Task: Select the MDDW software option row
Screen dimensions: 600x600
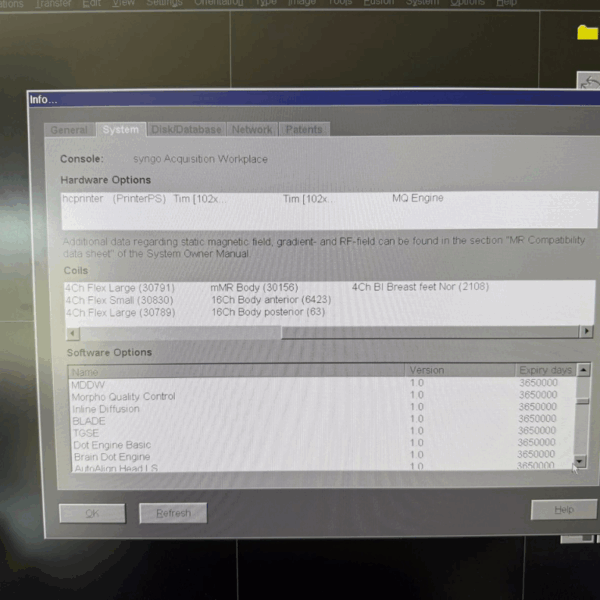Action: pos(322,384)
